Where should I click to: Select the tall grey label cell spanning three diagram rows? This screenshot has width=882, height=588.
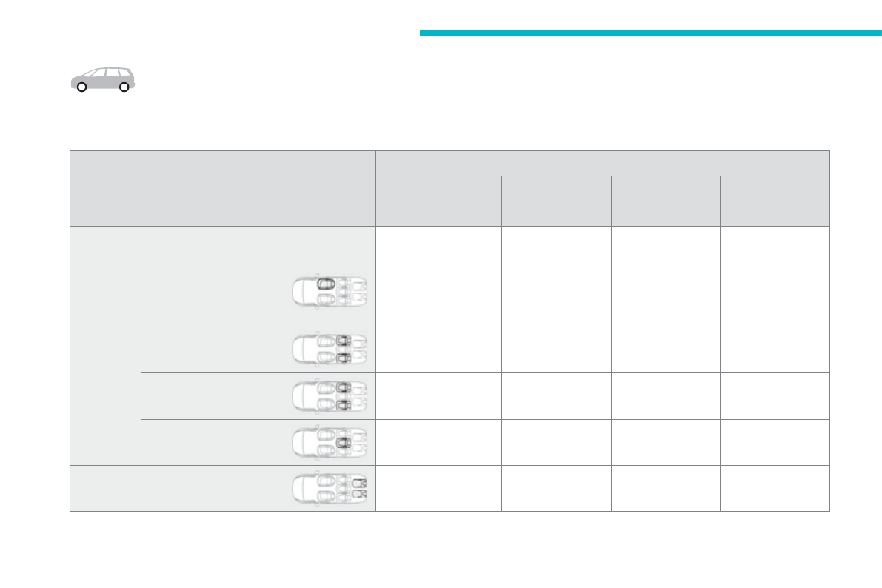(105, 395)
